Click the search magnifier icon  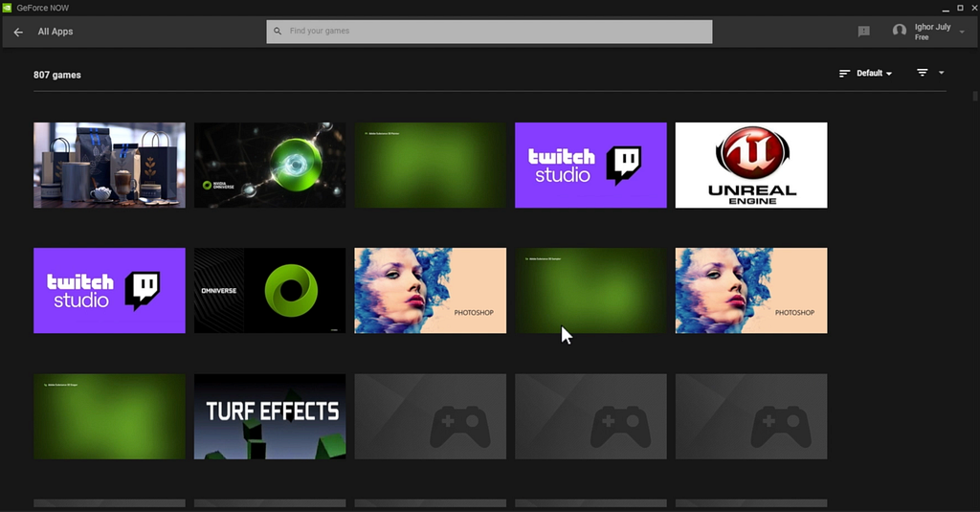pos(278,32)
